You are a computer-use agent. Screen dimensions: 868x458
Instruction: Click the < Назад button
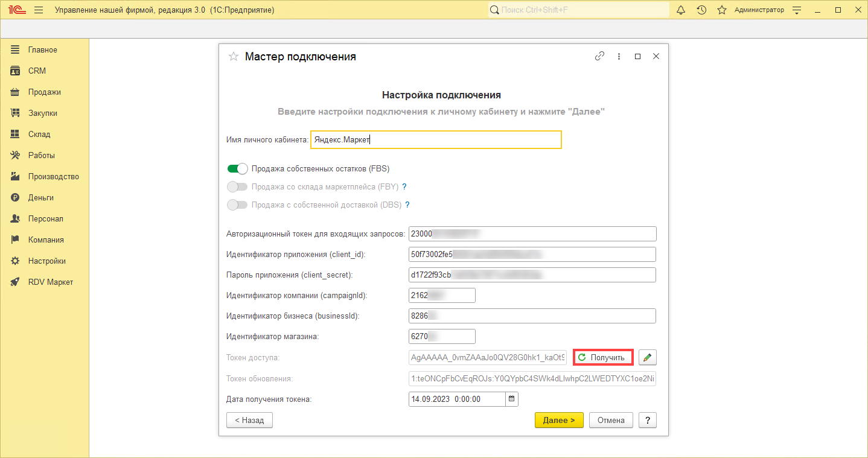click(x=249, y=420)
